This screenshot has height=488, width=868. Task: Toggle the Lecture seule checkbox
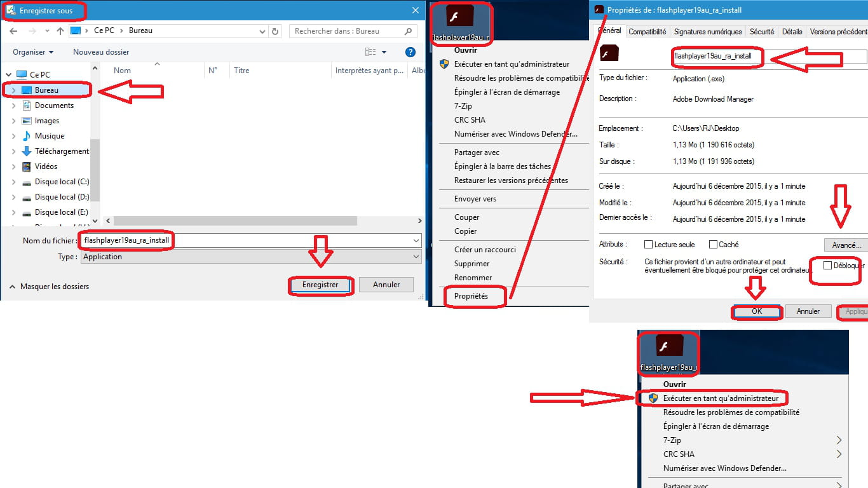(x=648, y=245)
